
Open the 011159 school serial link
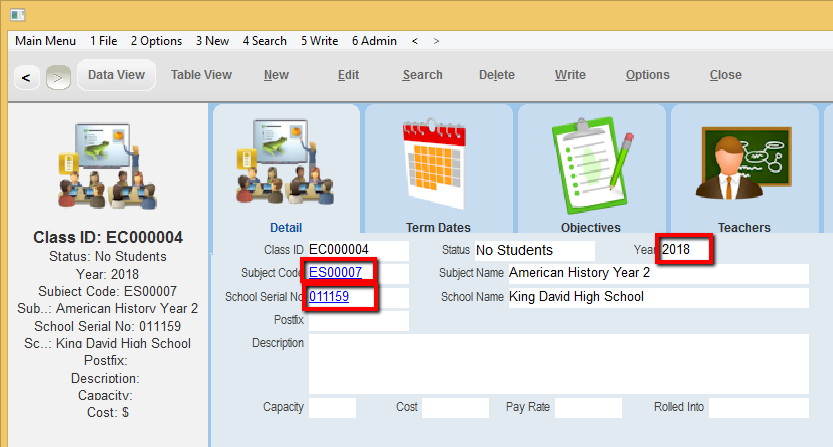329,297
